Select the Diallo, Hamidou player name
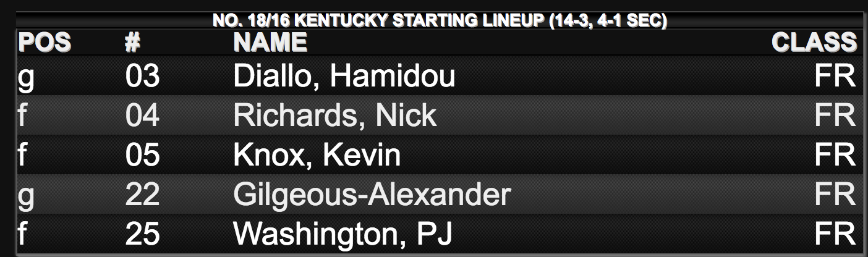868x257 pixels. point(344,77)
